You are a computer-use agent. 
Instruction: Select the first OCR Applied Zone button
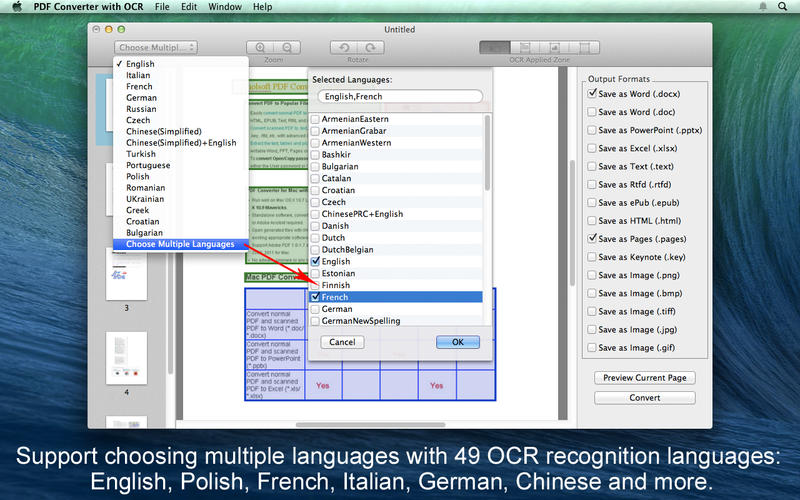(493, 47)
